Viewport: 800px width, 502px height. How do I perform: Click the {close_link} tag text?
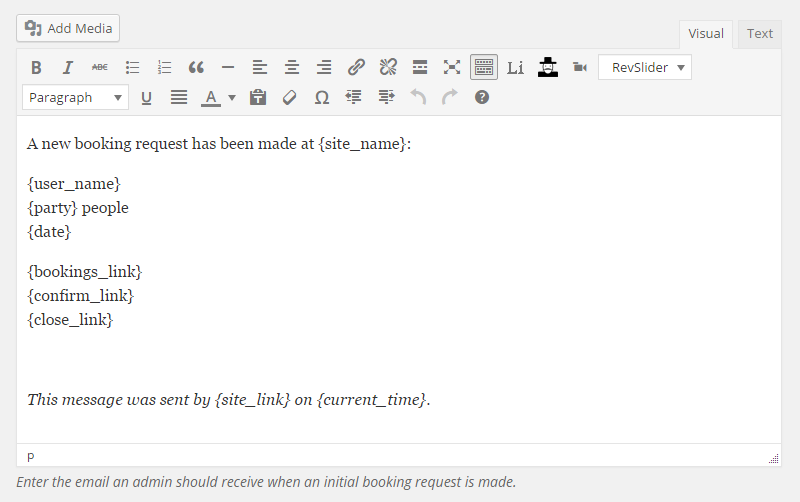pyautogui.click(x=70, y=320)
